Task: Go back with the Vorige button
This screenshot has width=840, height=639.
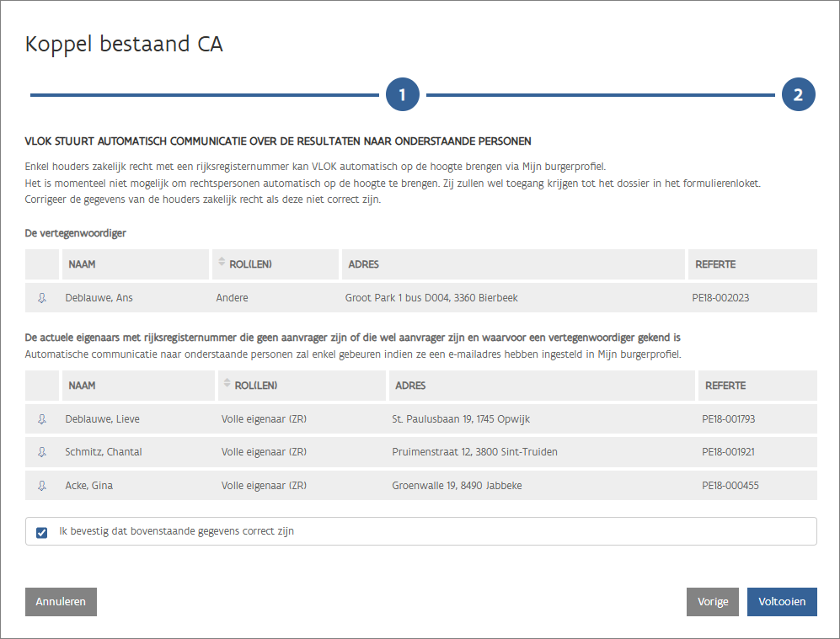Action: pyautogui.click(x=712, y=602)
